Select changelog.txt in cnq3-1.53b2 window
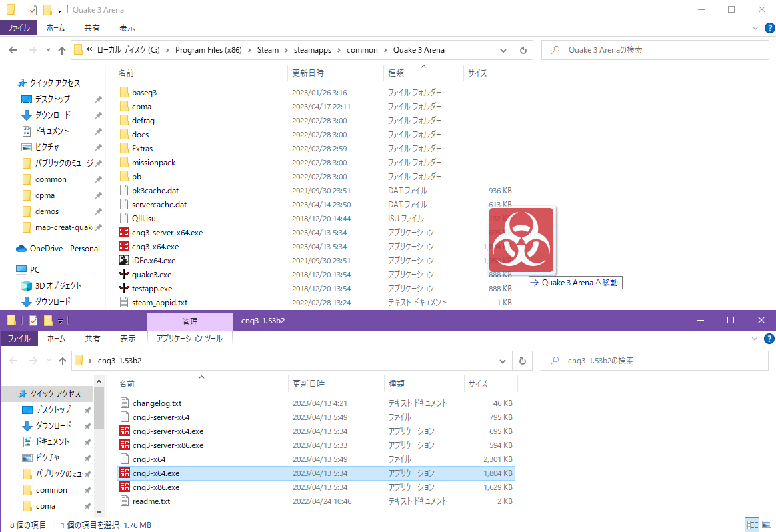This screenshot has height=532, width=776. coord(157,403)
